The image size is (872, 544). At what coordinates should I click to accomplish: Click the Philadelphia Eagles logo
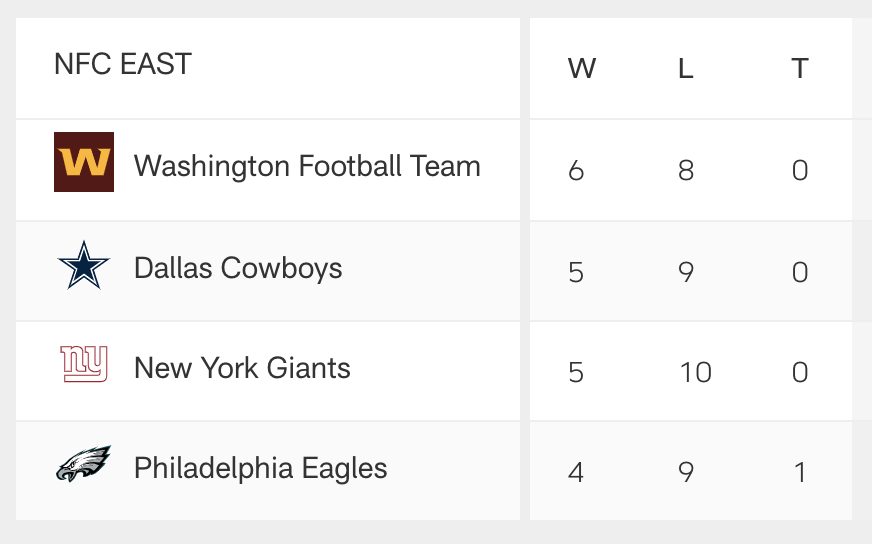(83, 463)
